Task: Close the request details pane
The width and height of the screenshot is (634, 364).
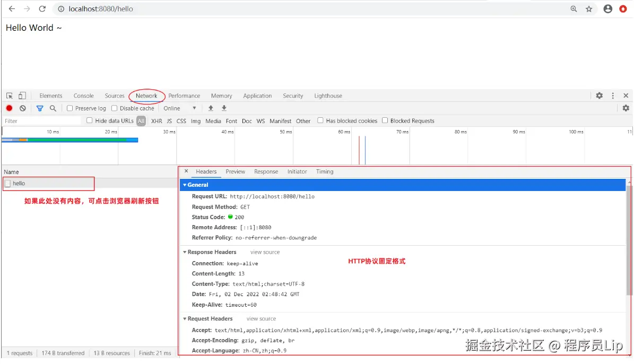Action: 186,171
